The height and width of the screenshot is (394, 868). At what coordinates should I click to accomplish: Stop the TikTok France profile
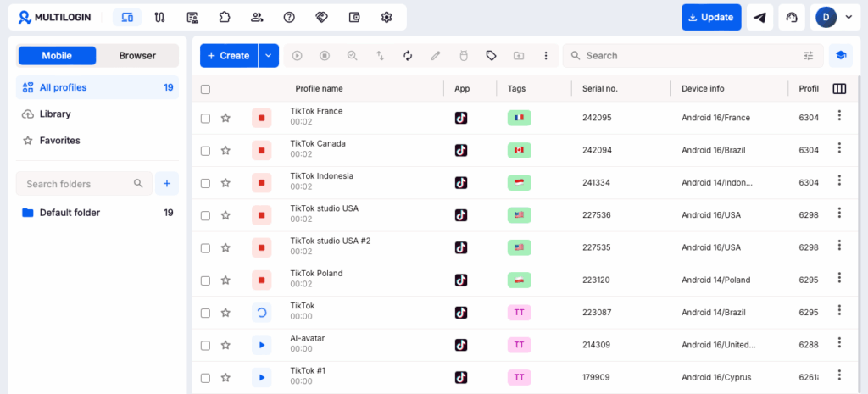point(261,118)
